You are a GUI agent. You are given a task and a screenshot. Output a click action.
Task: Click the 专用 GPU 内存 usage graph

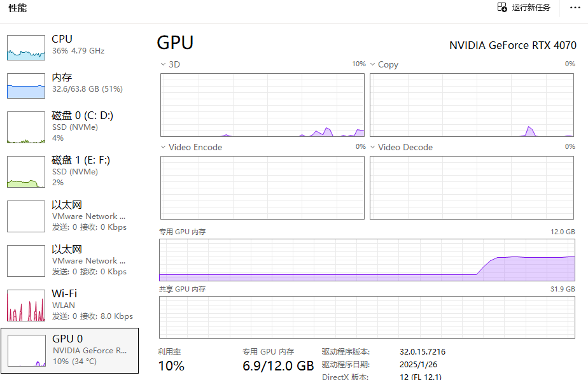pyautogui.click(x=367, y=260)
